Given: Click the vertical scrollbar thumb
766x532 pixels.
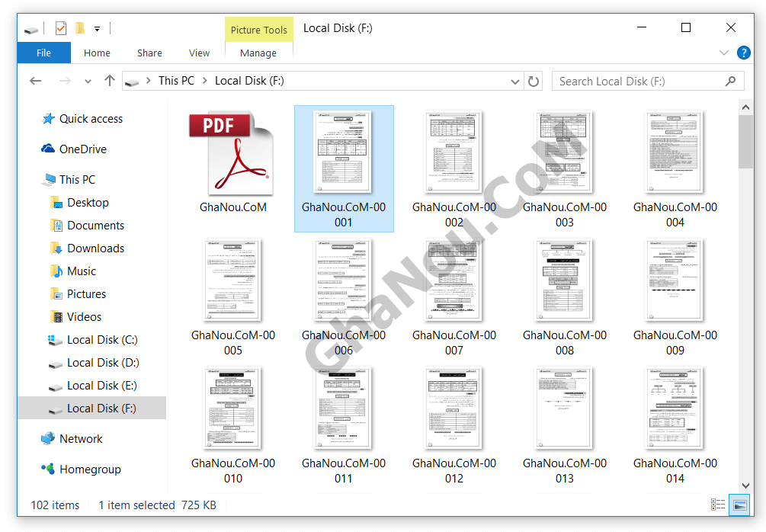Looking at the screenshot, I should pyautogui.click(x=745, y=142).
